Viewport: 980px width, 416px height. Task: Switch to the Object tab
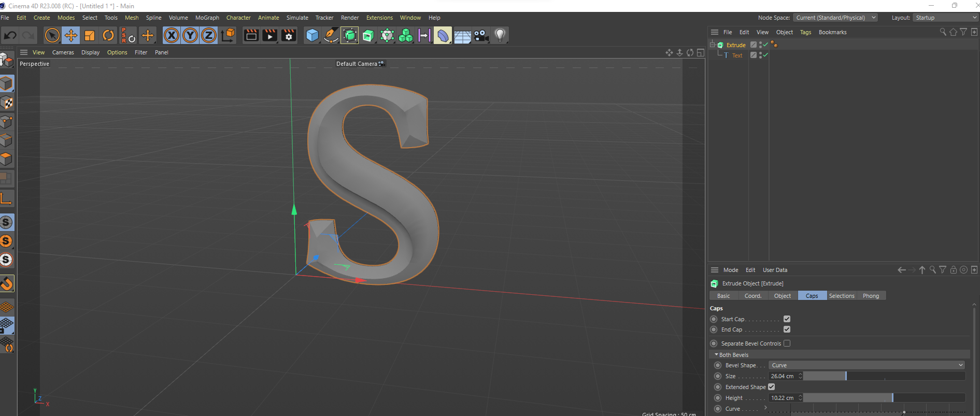[x=783, y=296]
